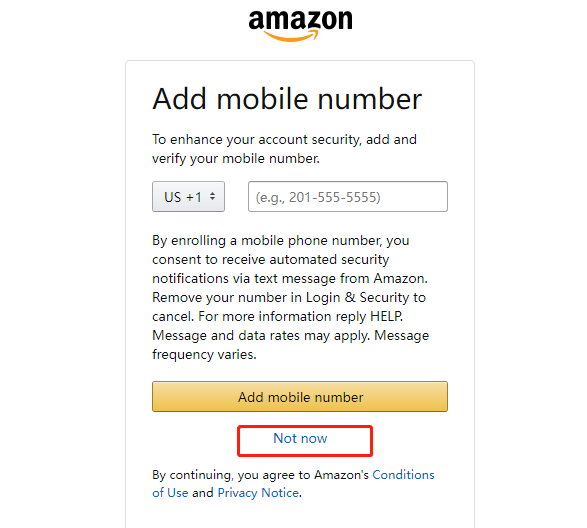Open the Privacy Notice link
This screenshot has height=528, width=587.
[x=258, y=493]
